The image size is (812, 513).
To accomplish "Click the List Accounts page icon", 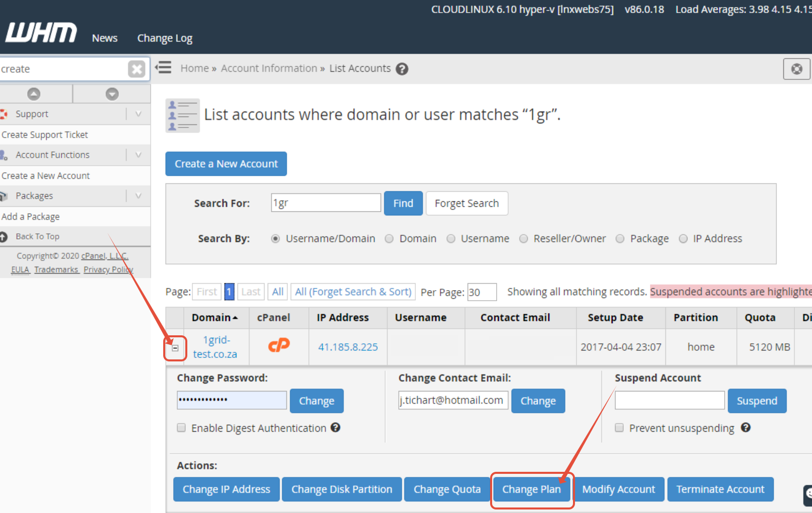I will coord(183,115).
